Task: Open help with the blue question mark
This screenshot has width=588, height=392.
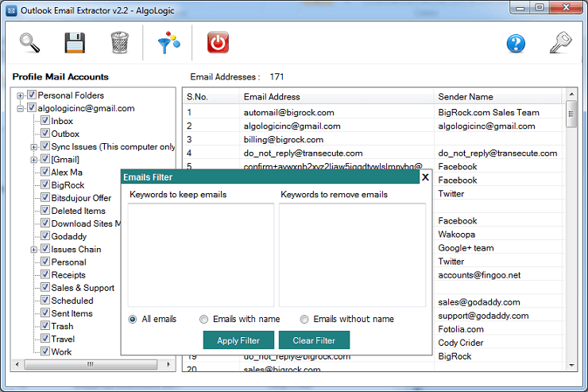Action: 516,44
